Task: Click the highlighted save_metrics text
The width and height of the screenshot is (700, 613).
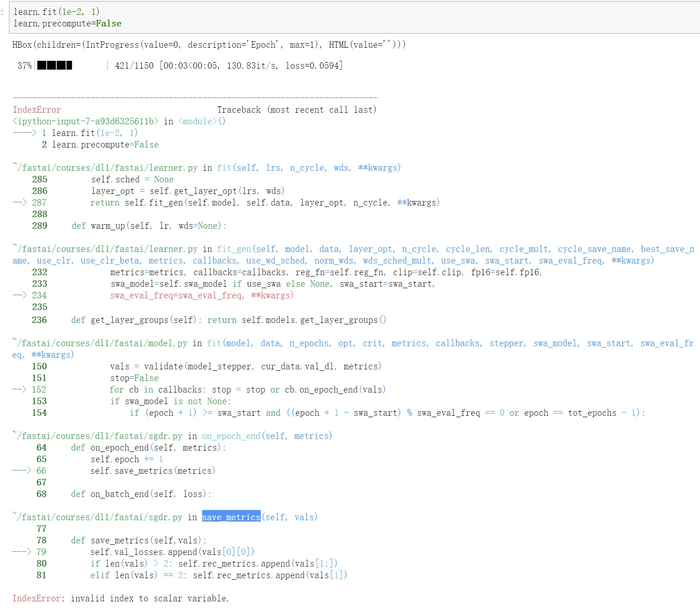Action: click(231, 517)
